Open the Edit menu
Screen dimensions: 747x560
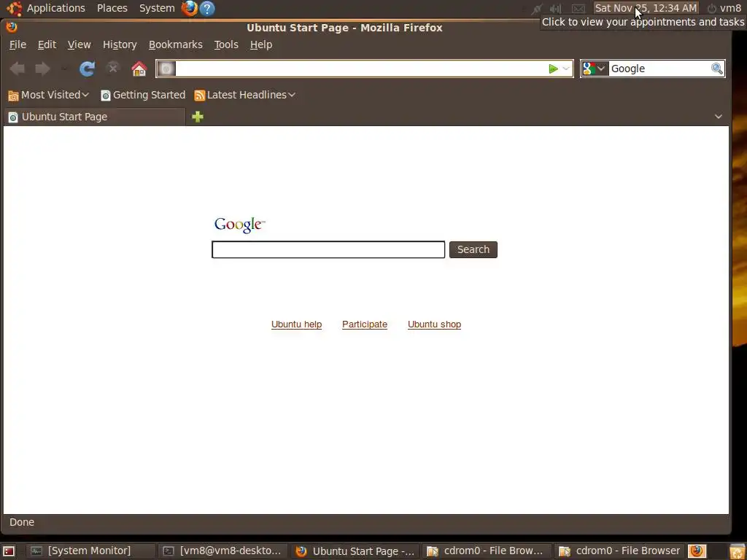[47, 44]
